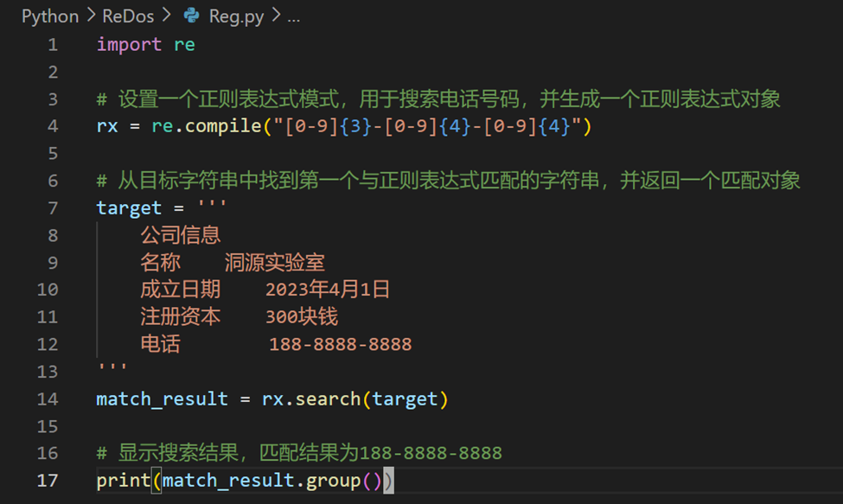843x504 pixels.
Task: Click the "公司信息" text on line 8
Action: (x=181, y=235)
